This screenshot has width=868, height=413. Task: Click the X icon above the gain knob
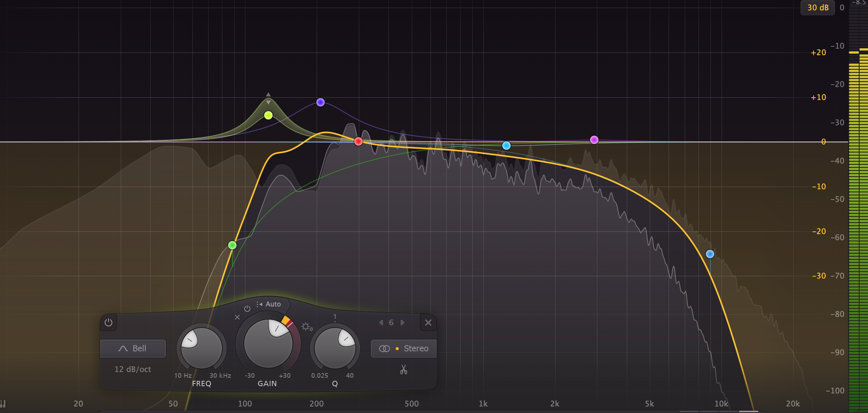pyautogui.click(x=237, y=318)
